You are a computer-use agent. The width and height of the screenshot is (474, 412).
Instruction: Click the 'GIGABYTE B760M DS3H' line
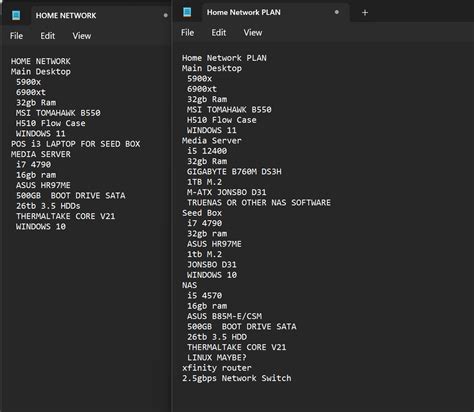coord(234,172)
